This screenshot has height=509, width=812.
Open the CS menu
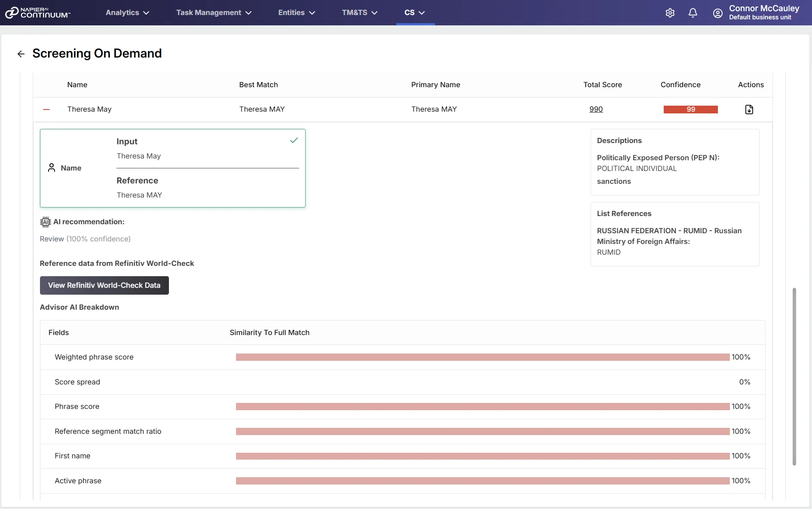tap(415, 12)
